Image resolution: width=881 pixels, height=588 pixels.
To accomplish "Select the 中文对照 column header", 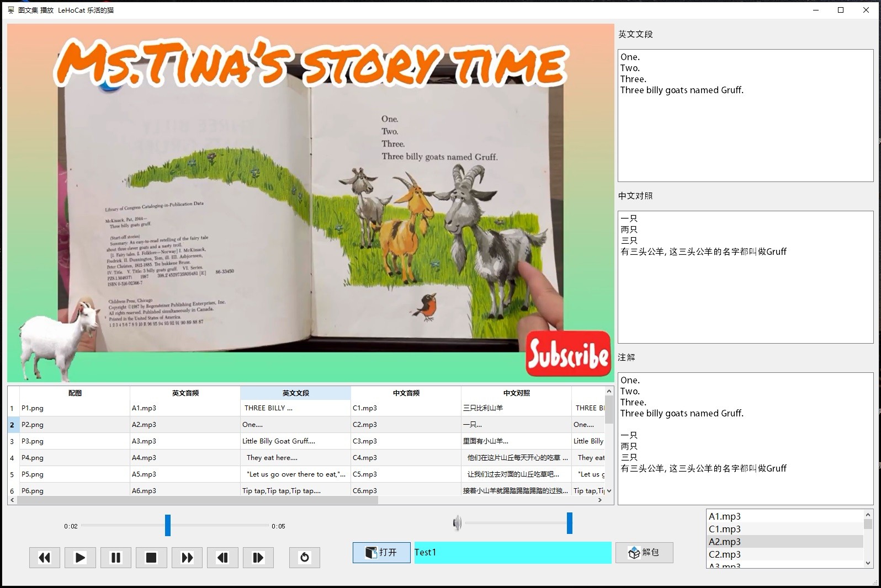I will (x=516, y=393).
